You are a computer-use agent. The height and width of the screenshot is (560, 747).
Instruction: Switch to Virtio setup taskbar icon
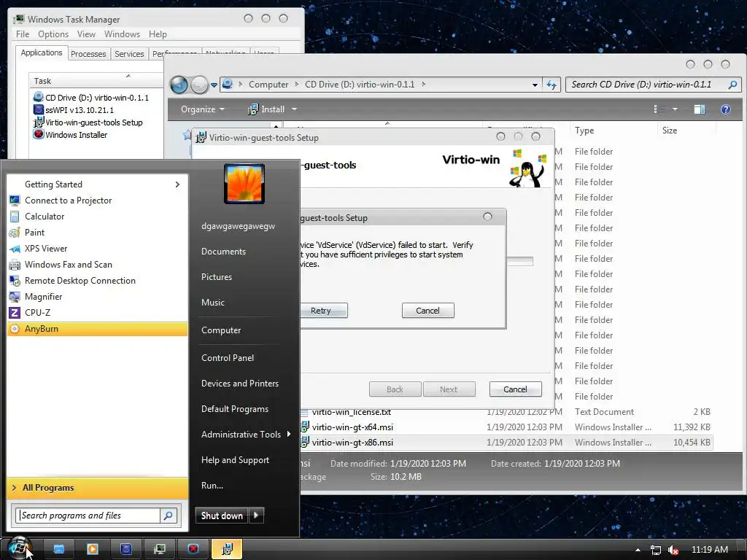[x=227, y=549]
